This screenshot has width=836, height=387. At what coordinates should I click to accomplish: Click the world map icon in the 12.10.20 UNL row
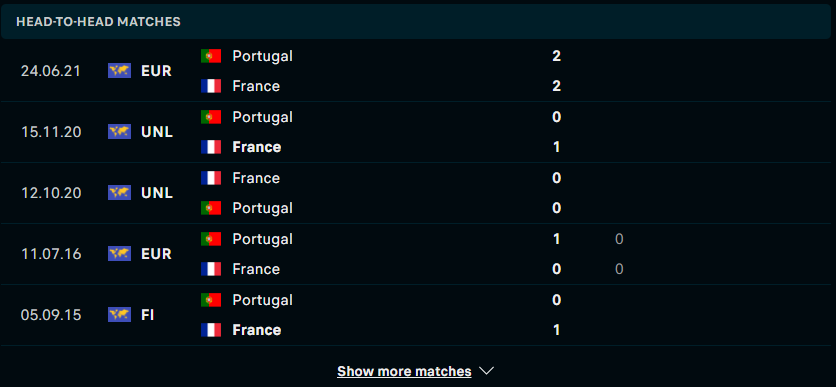tap(119, 192)
